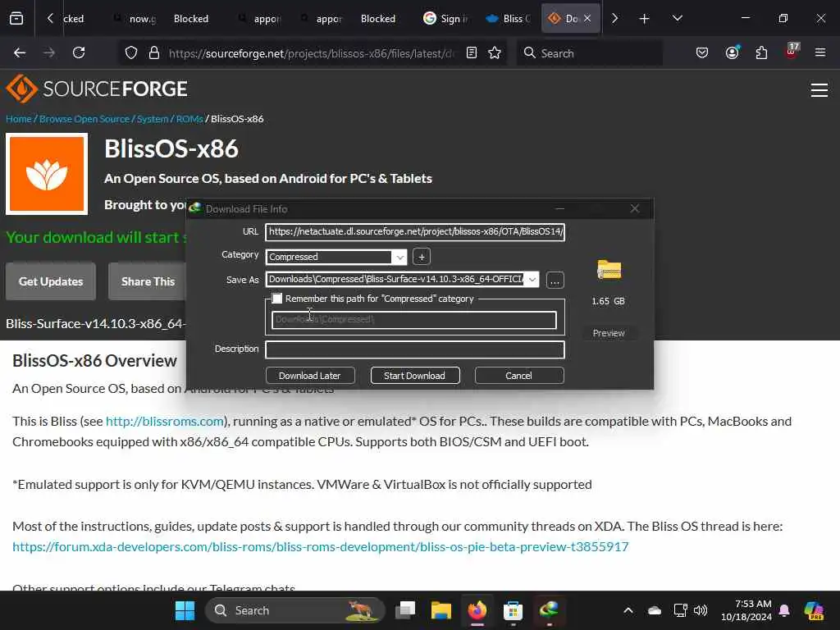Expand the list all tabs dropdown
The width and height of the screenshot is (840, 630).
click(x=677, y=18)
